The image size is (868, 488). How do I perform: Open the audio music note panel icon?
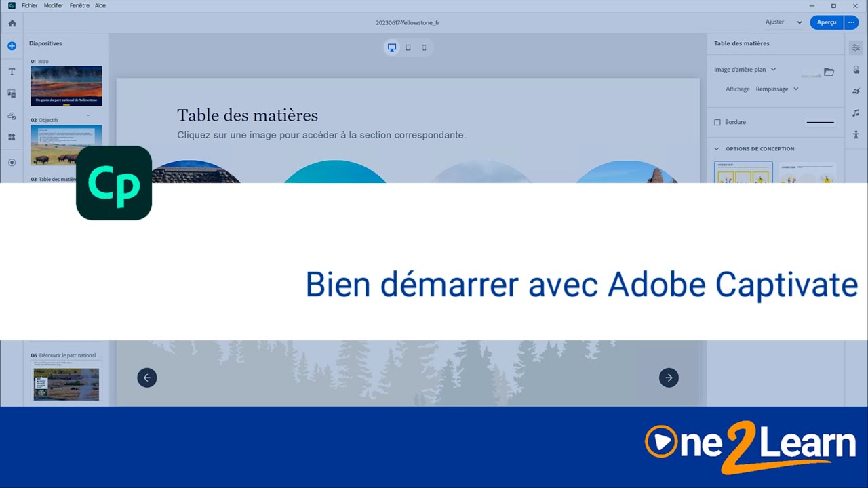tap(856, 113)
